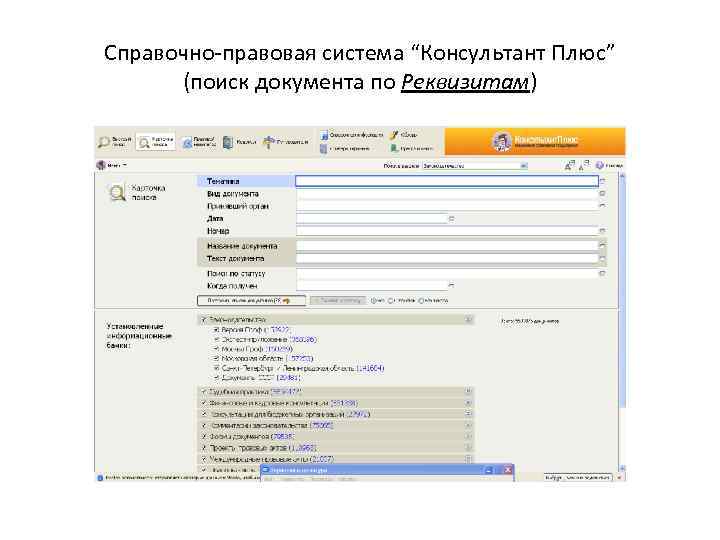Open the Путеводители section
720x540 pixels.
286,142
